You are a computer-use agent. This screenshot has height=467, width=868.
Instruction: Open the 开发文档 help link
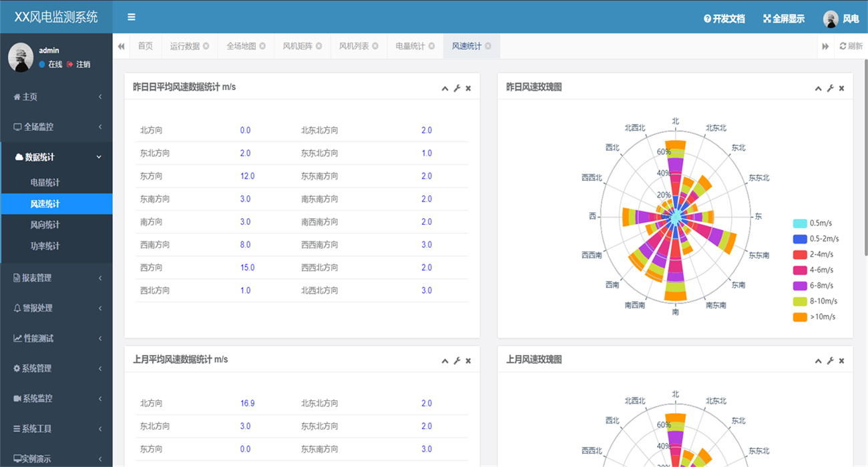[x=724, y=19]
